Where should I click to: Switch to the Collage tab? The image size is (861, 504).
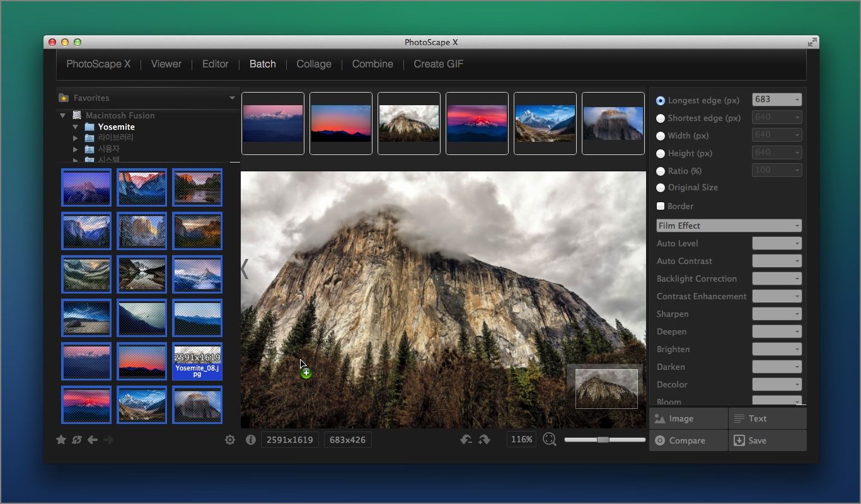tap(314, 64)
